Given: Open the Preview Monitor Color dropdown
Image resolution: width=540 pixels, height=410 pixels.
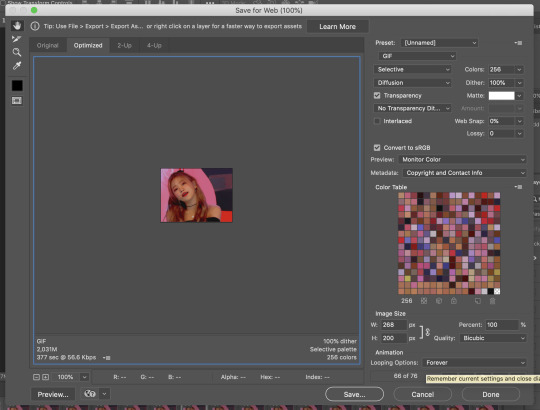Looking at the screenshot, I should tap(462, 160).
